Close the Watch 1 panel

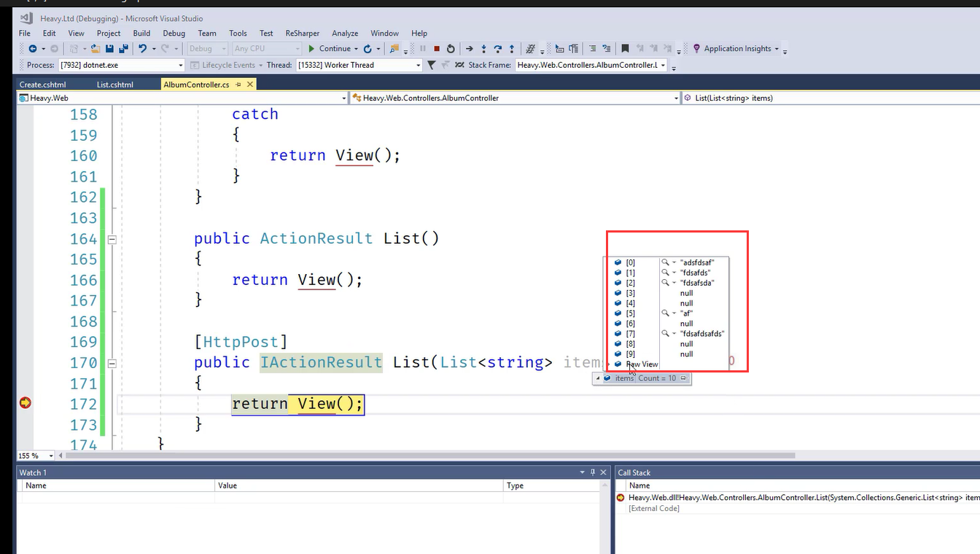click(x=604, y=472)
